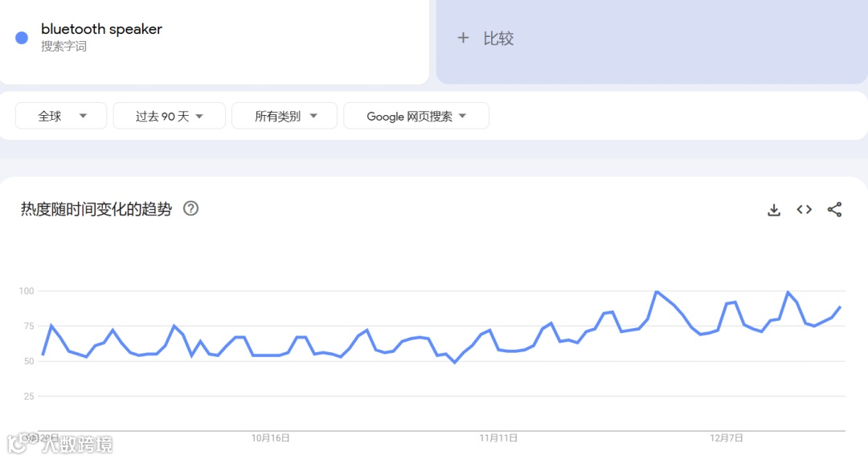
Task: Edit the bluetooth speaker search term
Action: point(101,29)
